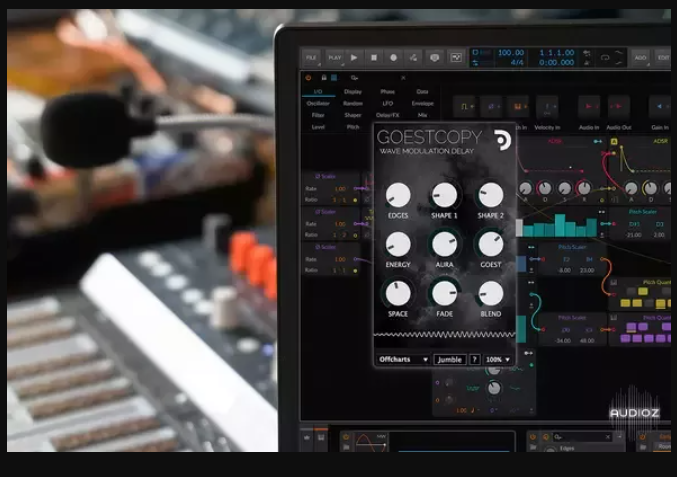Open the PLAY menu button
This screenshot has height=477, width=677.
coord(335,57)
